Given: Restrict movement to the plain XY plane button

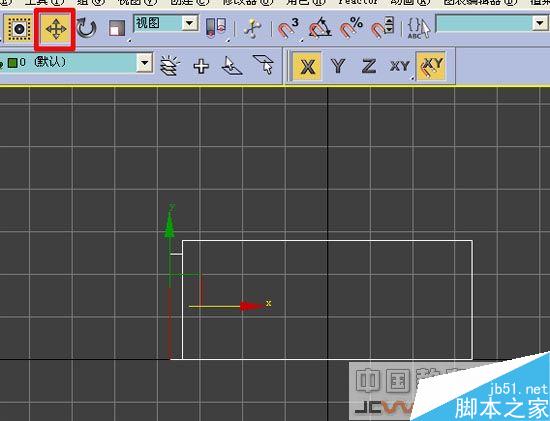Looking at the screenshot, I should point(400,66).
